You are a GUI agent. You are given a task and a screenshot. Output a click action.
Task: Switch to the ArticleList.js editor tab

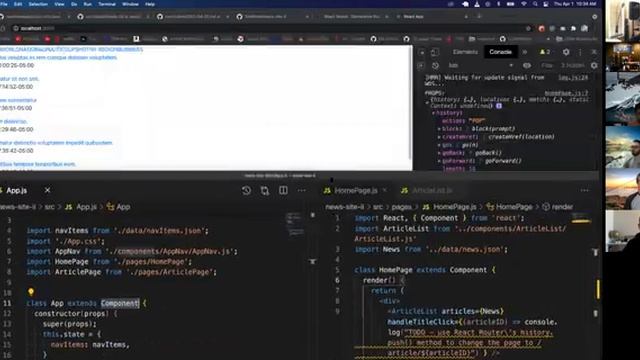tap(432, 191)
